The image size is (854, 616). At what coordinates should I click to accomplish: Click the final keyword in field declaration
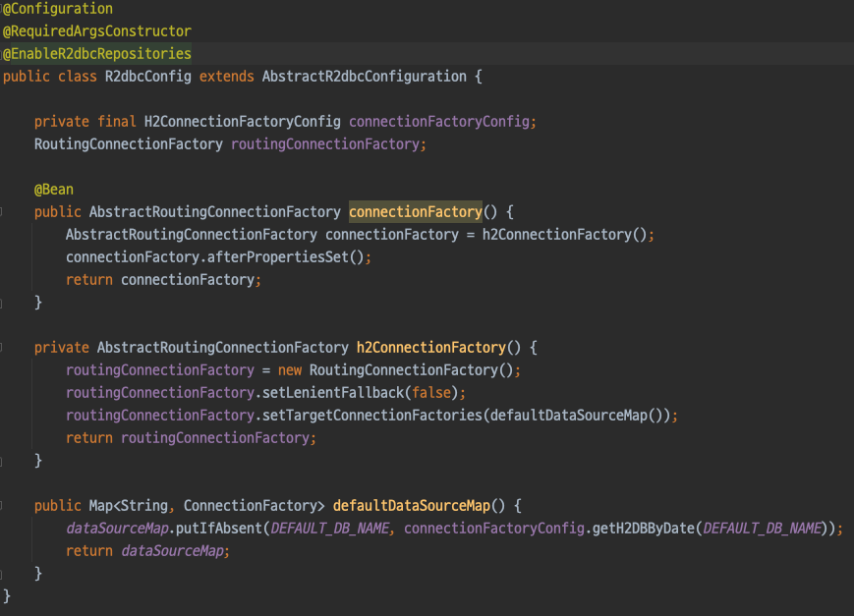117,122
